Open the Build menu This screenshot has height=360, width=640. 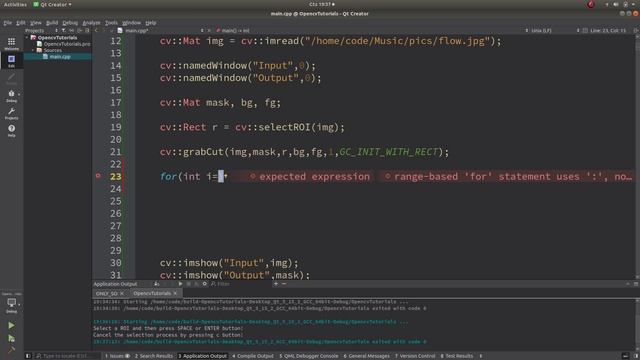(x=52, y=23)
